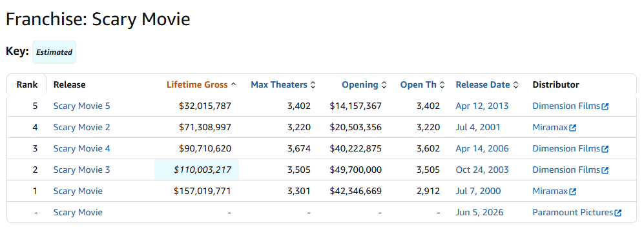Select the opening value $40,222,875
This screenshot has width=644, height=234.
point(356,148)
